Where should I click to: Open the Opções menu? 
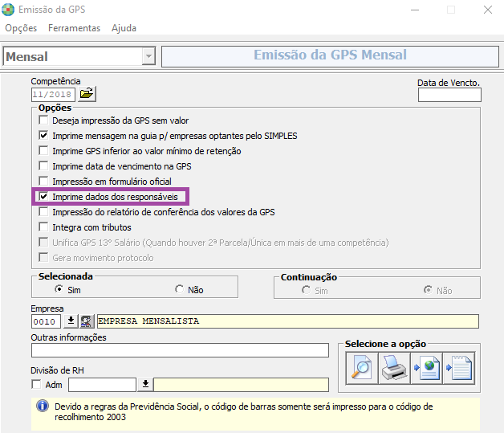21,28
